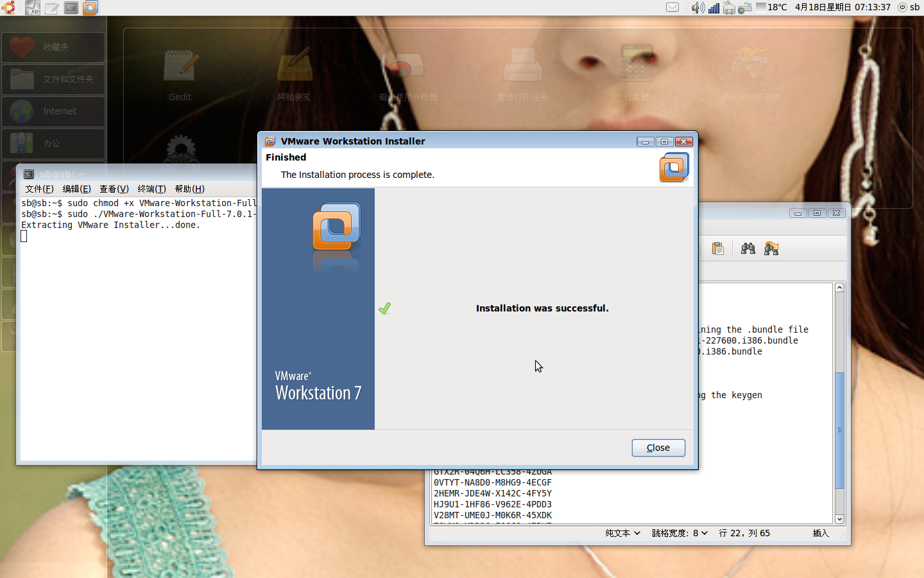Minimize the VMware Workstation Installer window

coord(646,141)
